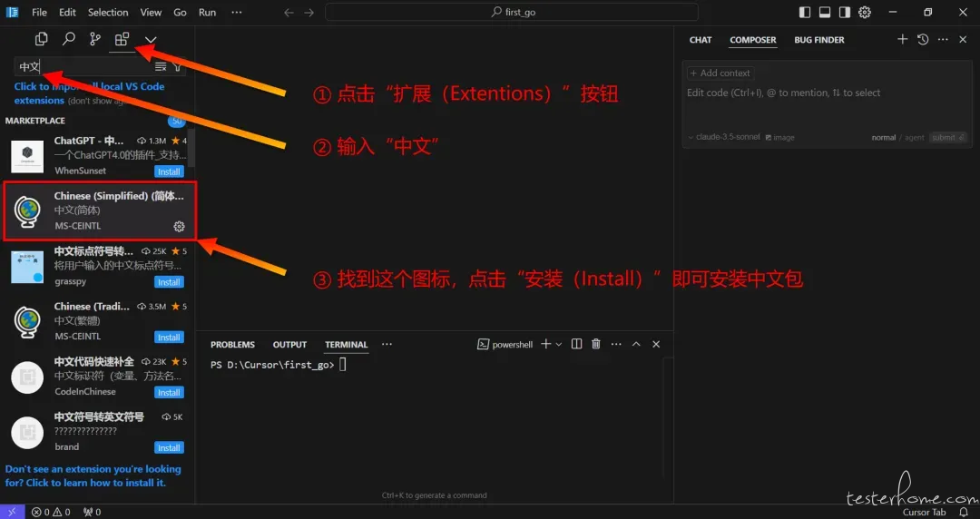
Task: Open the File menu
Action: [39, 13]
